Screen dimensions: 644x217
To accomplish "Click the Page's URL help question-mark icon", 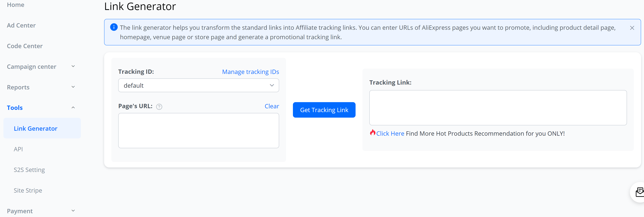I will (159, 107).
